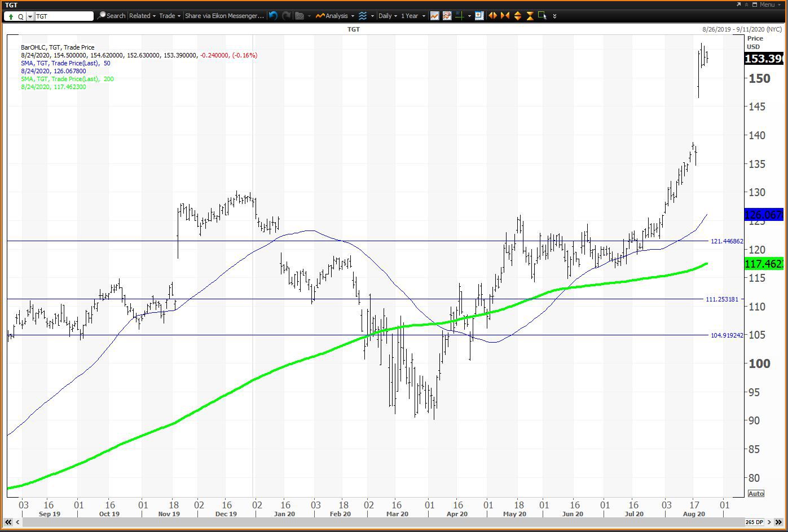The height and width of the screenshot is (532, 788).
Task: Click the multi-line compare chart icon
Action: [x=447, y=16]
